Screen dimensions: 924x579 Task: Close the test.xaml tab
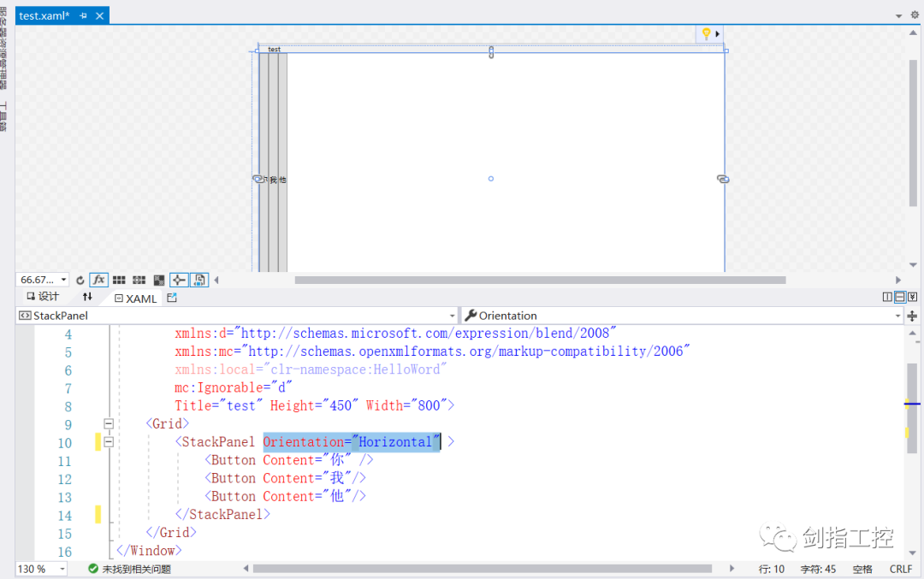tap(99, 16)
